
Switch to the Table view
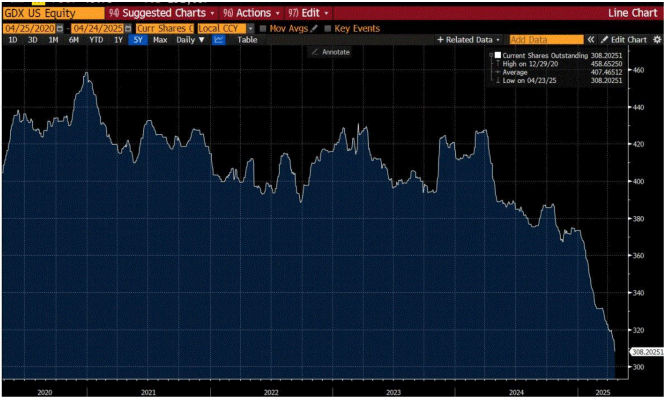click(x=247, y=40)
